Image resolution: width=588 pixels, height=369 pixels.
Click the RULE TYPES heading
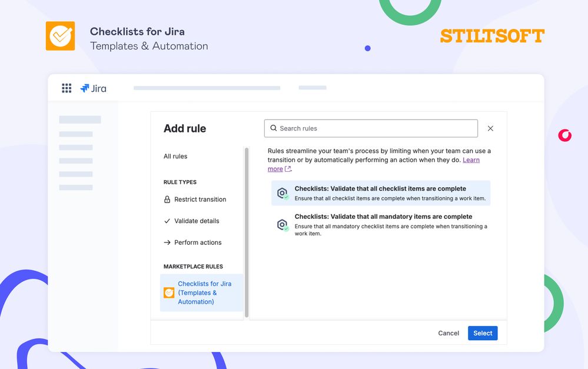tap(180, 182)
